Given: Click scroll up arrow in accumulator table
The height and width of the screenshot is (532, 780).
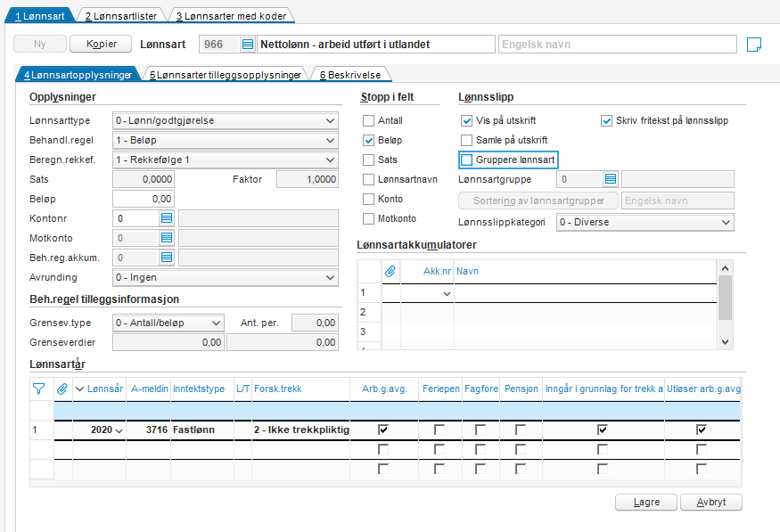Looking at the screenshot, I should (726, 268).
